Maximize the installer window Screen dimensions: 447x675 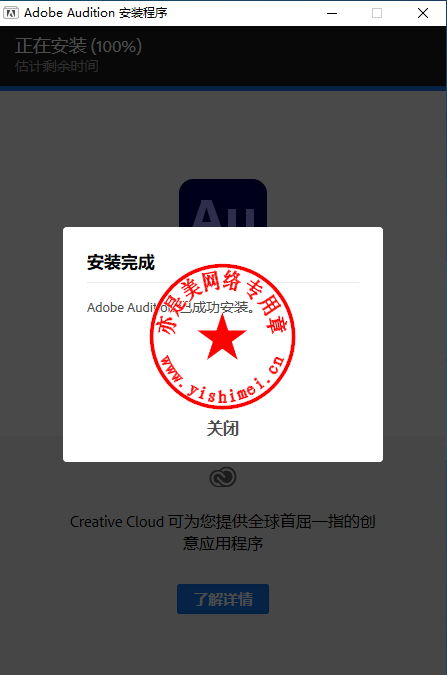[x=377, y=13]
